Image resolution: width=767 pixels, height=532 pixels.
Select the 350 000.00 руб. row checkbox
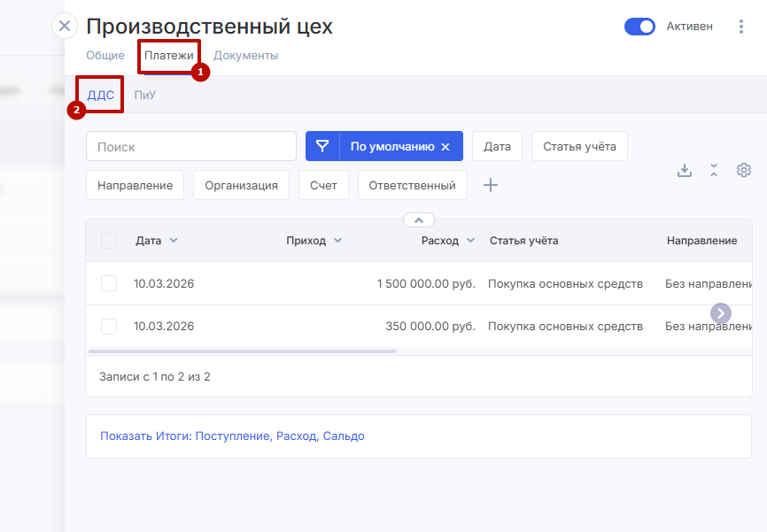109,327
